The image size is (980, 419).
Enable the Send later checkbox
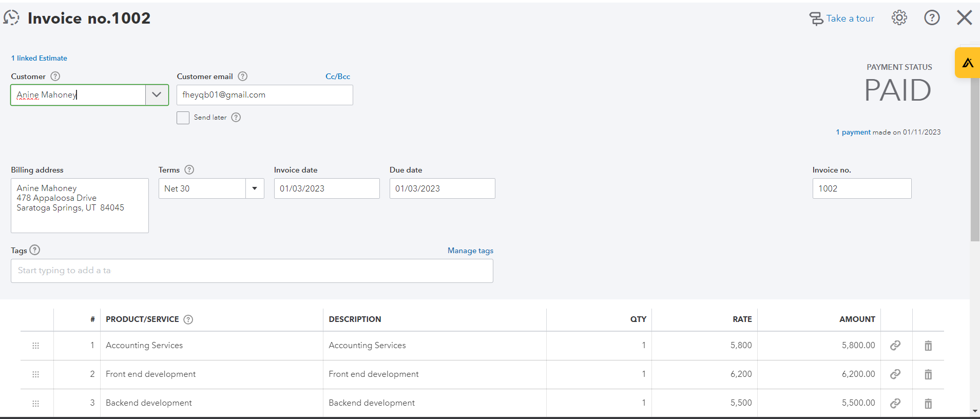[x=183, y=118]
